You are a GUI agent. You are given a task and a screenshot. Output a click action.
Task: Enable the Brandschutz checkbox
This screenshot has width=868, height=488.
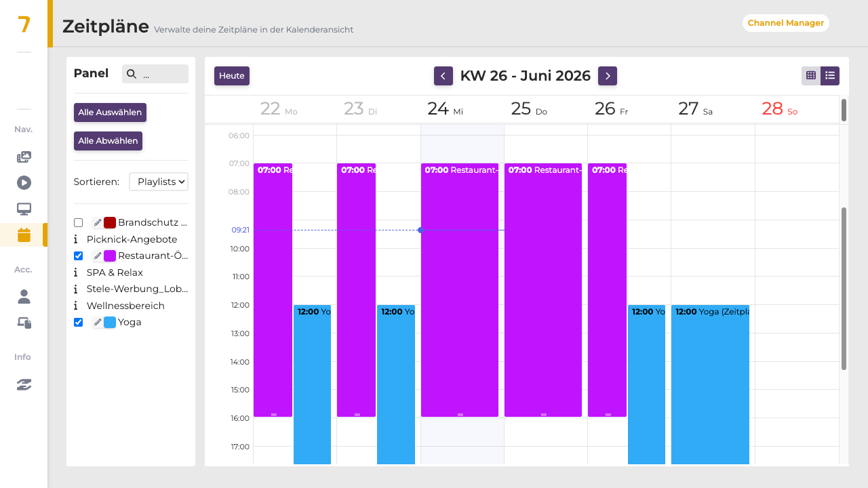[x=79, y=222]
